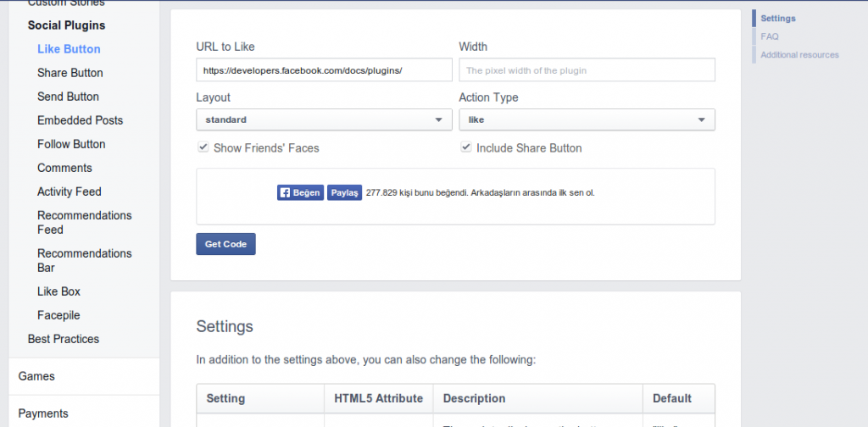Open Embedded Posts in sidebar
The width and height of the screenshot is (868, 427).
click(80, 120)
